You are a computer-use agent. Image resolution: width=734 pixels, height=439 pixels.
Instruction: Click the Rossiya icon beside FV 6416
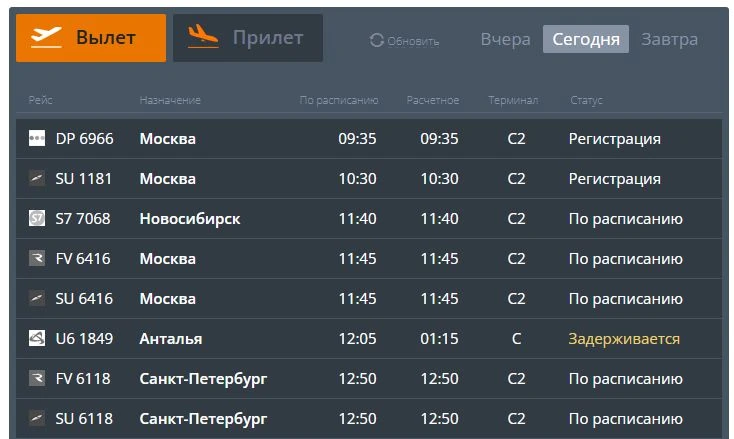37,258
